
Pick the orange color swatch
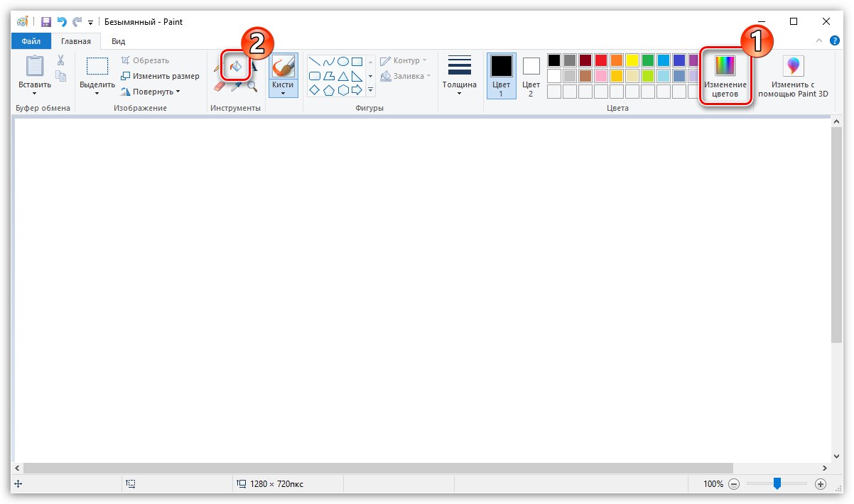(616, 60)
